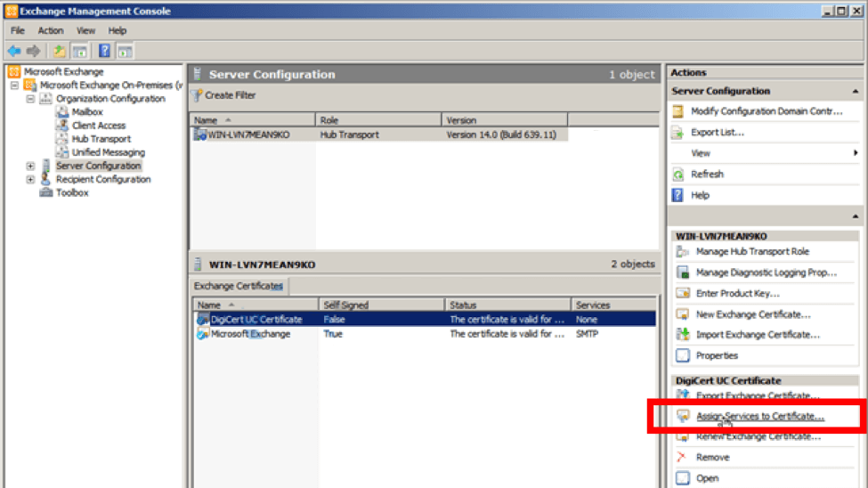Image resolution: width=868 pixels, height=488 pixels.
Task: Sort servers by Version column header
Action: (x=505, y=120)
